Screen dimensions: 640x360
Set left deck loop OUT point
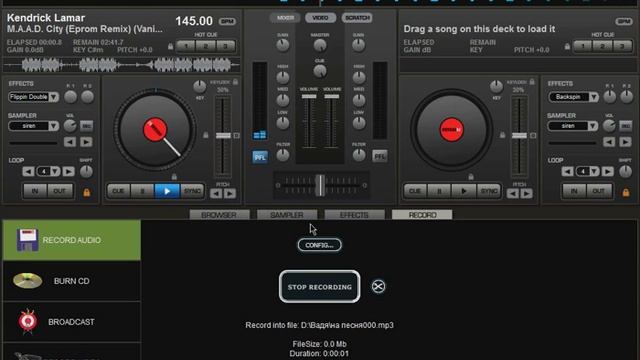point(60,191)
